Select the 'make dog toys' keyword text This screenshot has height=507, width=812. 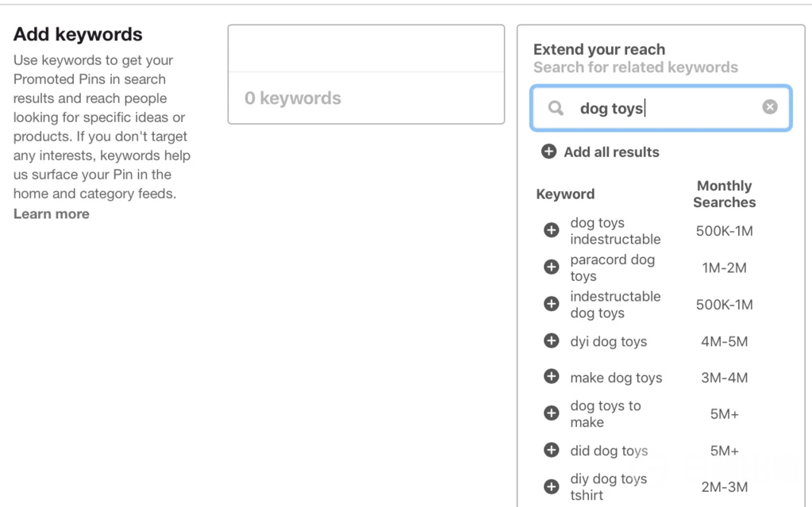point(616,378)
